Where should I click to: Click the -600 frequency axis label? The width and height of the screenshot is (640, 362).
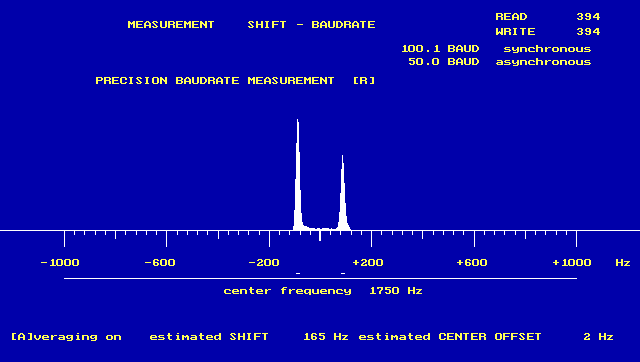pyautogui.click(x=160, y=262)
